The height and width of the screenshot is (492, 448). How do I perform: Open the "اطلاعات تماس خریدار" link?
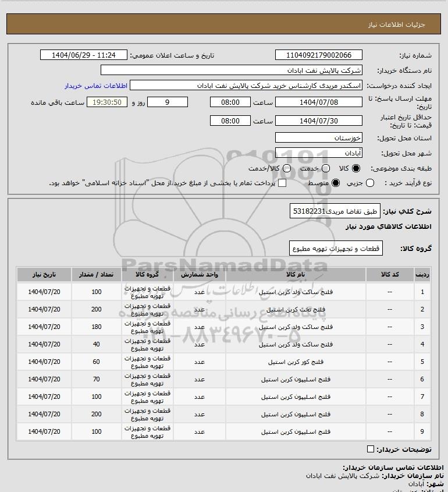[x=93, y=86]
